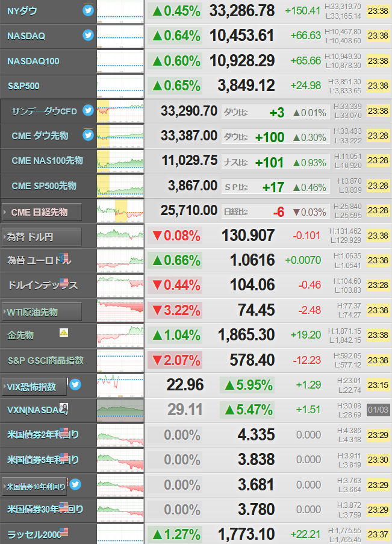The height and width of the screenshot is (544, 392).
Task: Select 10-year yield value 3.681
Action: click(x=256, y=485)
